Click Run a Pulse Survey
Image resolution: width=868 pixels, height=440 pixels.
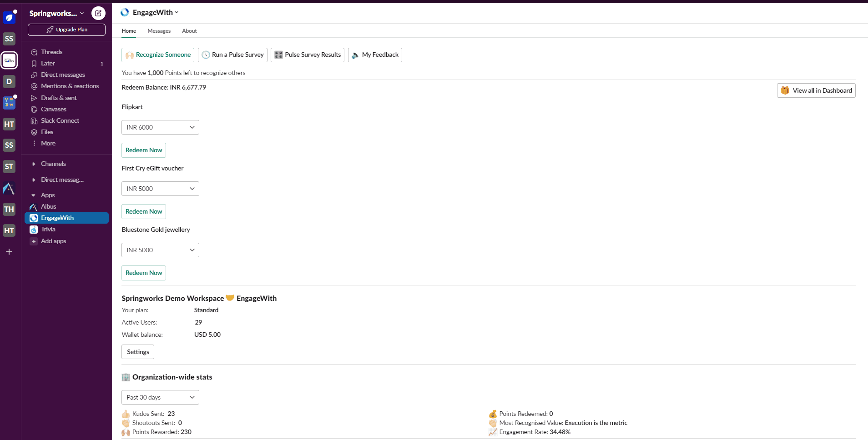pyautogui.click(x=232, y=55)
